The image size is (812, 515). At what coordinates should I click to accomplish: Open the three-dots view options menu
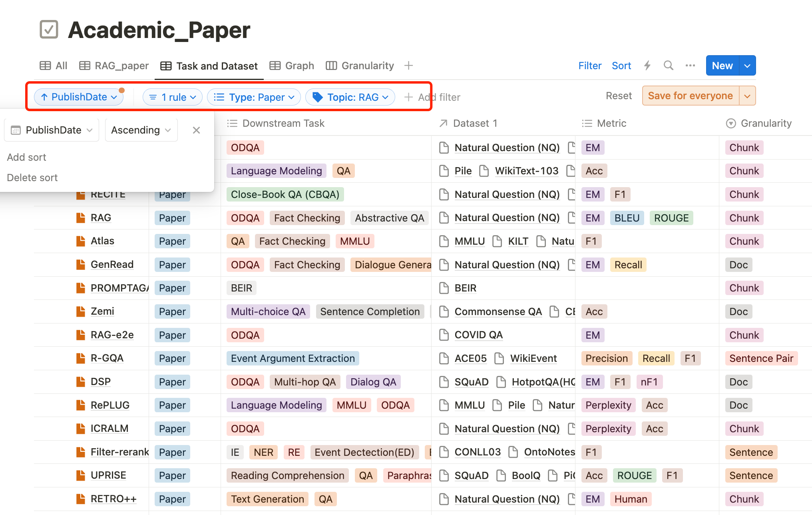coord(690,66)
